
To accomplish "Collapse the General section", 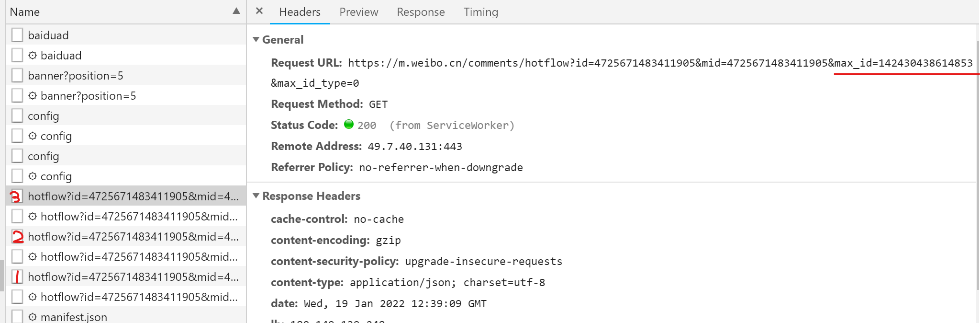I will tap(256, 40).
